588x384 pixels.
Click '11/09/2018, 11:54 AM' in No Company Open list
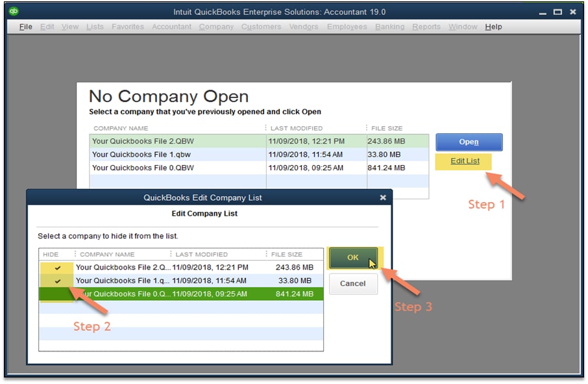[x=305, y=155]
